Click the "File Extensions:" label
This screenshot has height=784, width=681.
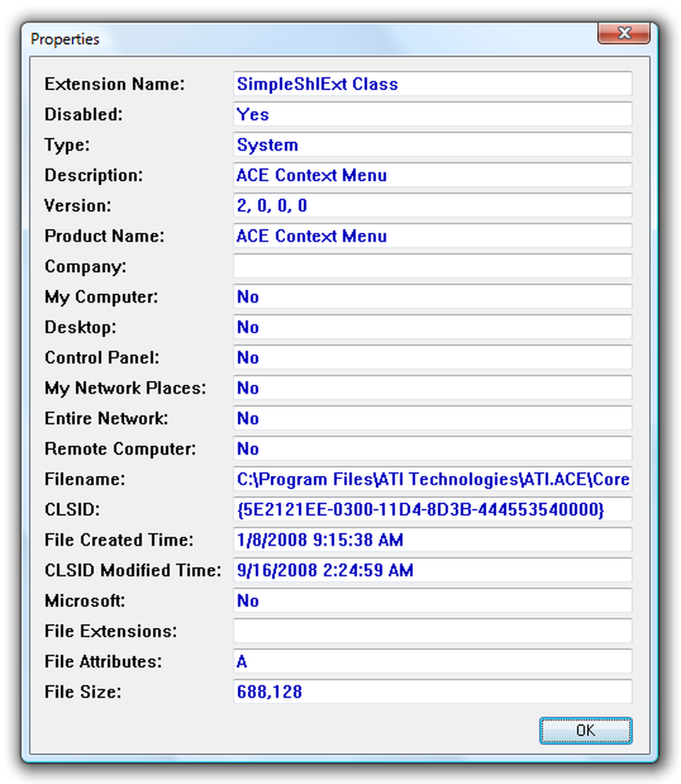[x=111, y=631]
